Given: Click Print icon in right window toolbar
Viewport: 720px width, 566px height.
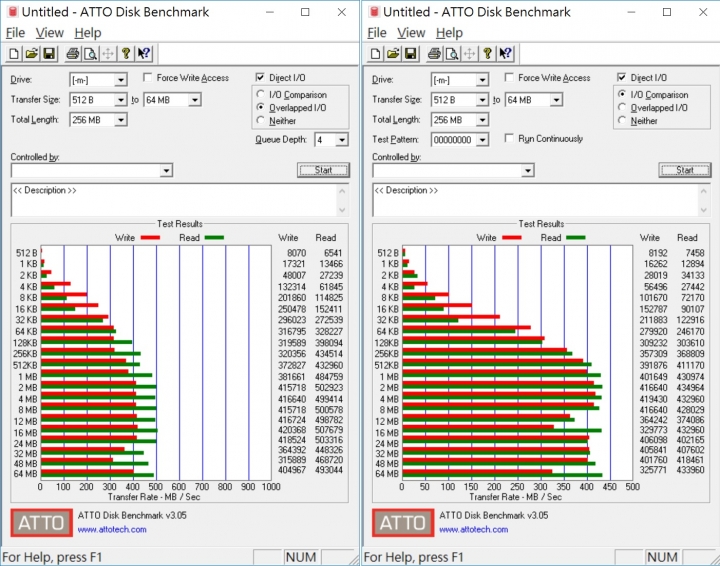Looking at the screenshot, I should click(x=434, y=54).
